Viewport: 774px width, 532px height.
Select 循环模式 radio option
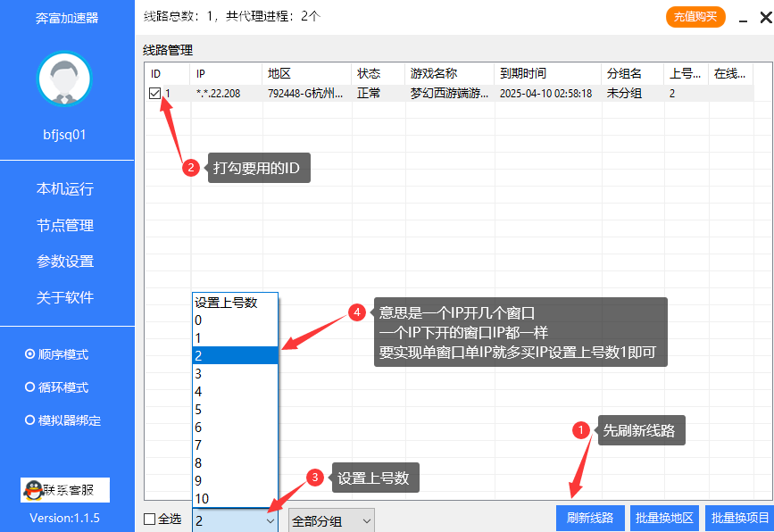pyautogui.click(x=30, y=387)
